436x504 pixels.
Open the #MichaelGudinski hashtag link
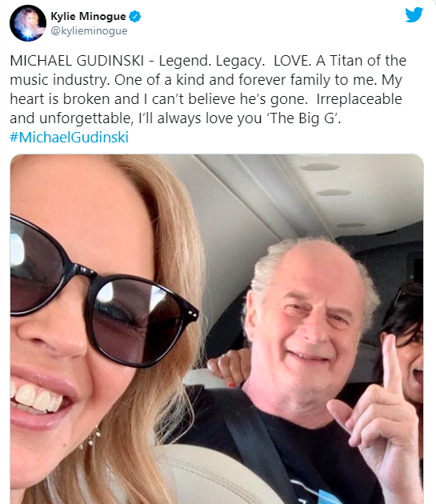69,138
